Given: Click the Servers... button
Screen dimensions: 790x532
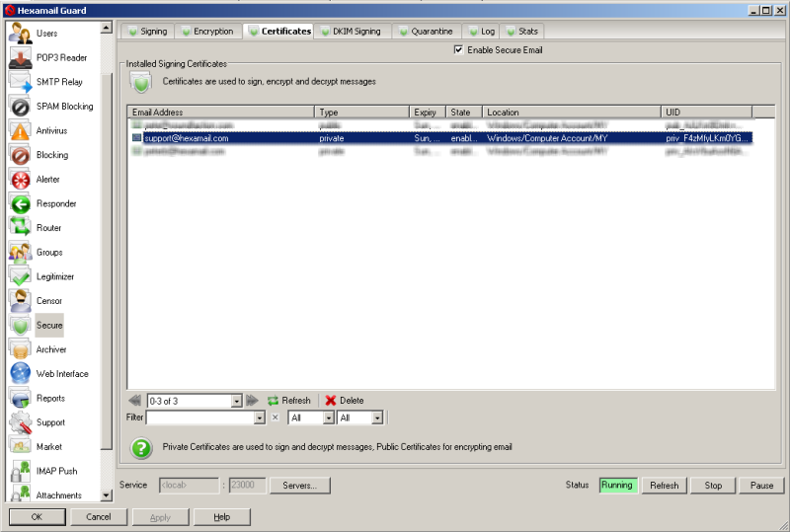Looking at the screenshot, I should 299,486.
